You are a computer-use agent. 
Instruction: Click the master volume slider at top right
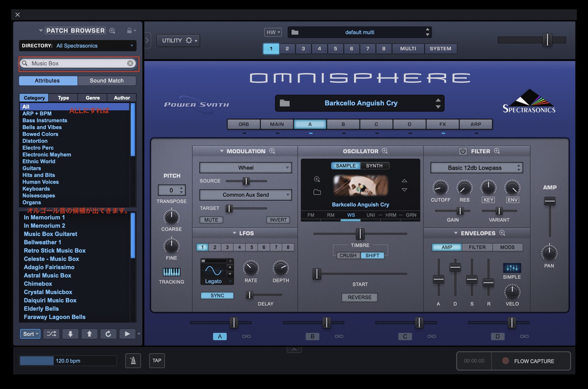click(x=547, y=40)
